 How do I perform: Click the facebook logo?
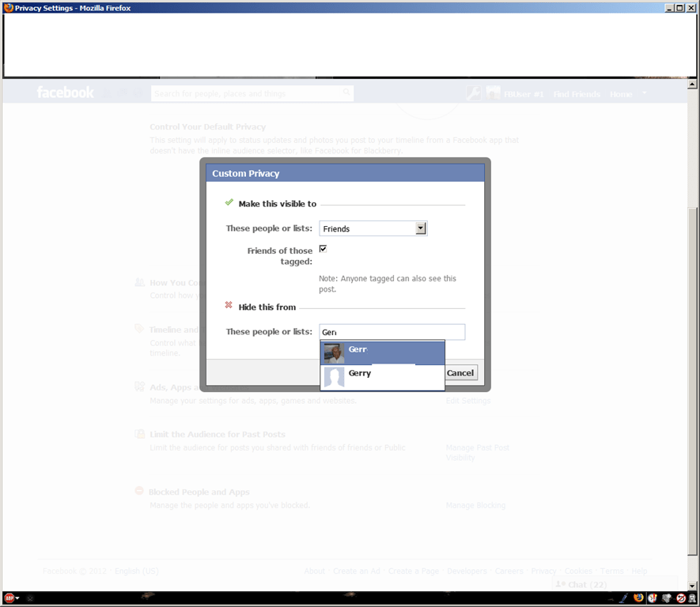pos(65,92)
